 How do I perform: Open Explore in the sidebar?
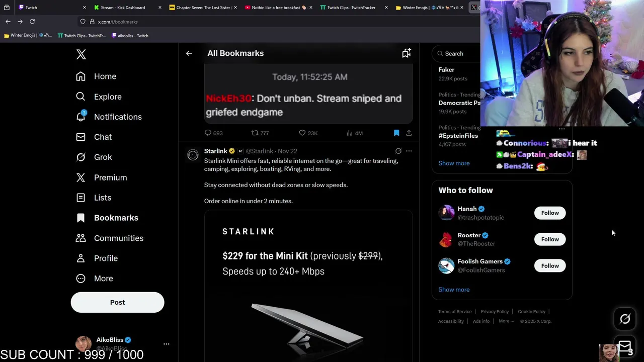pyautogui.click(x=99, y=97)
